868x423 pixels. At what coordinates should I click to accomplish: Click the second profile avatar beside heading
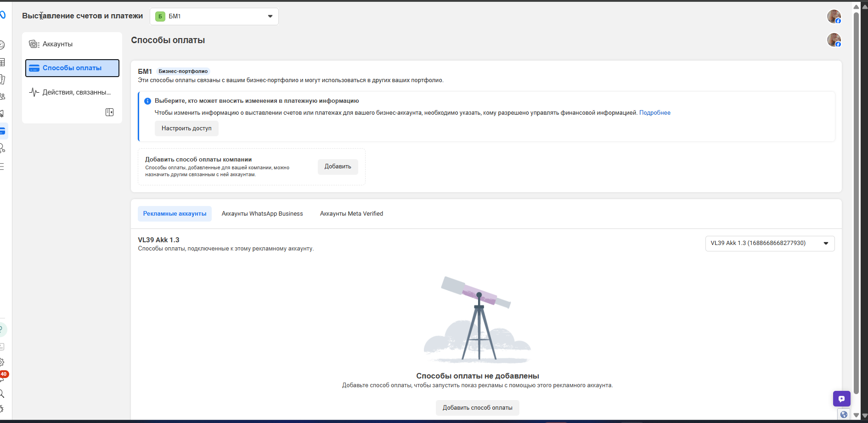pyautogui.click(x=834, y=40)
